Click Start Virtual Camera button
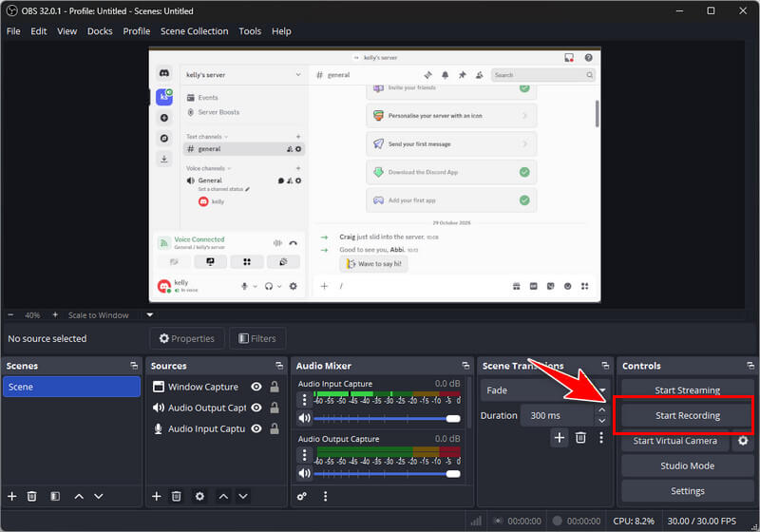Image resolution: width=760 pixels, height=532 pixels. pos(674,441)
